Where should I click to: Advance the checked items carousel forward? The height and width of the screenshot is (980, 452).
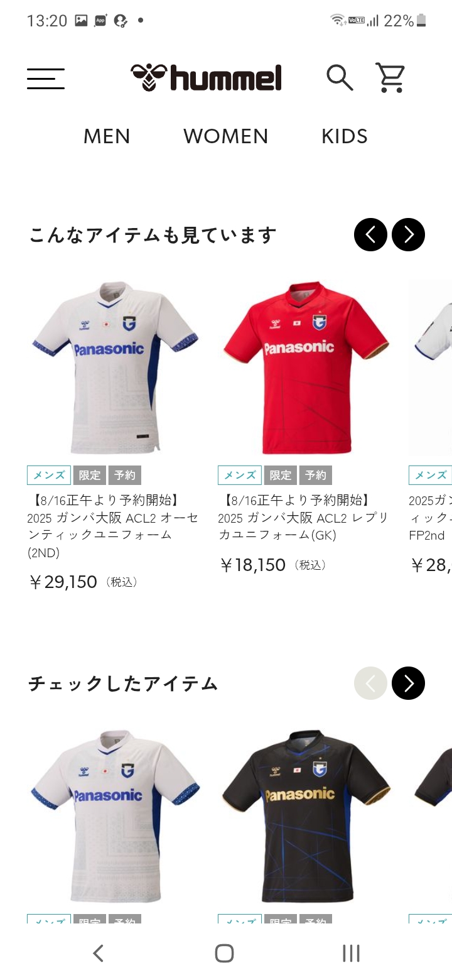click(408, 683)
